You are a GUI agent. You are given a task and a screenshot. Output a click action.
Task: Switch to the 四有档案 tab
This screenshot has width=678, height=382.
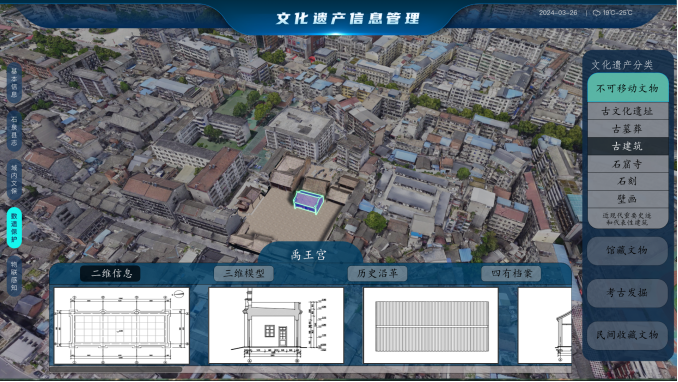[x=511, y=273]
